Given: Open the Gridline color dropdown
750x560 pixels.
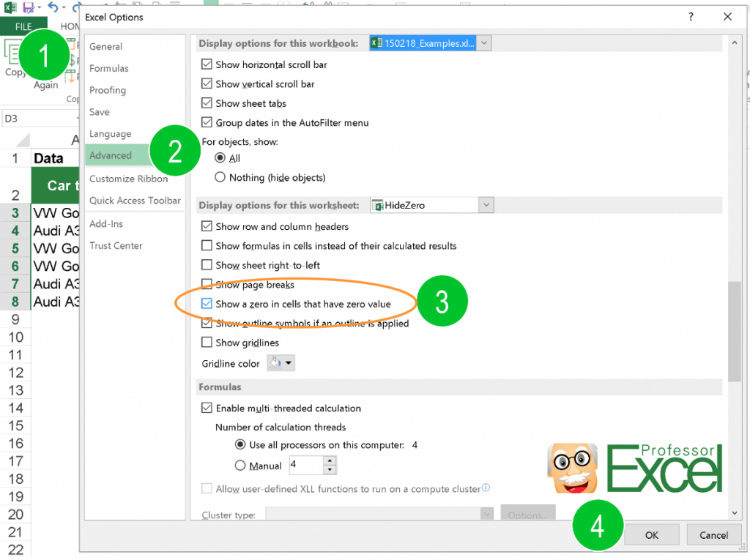Looking at the screenshot, I should (289, 363).
